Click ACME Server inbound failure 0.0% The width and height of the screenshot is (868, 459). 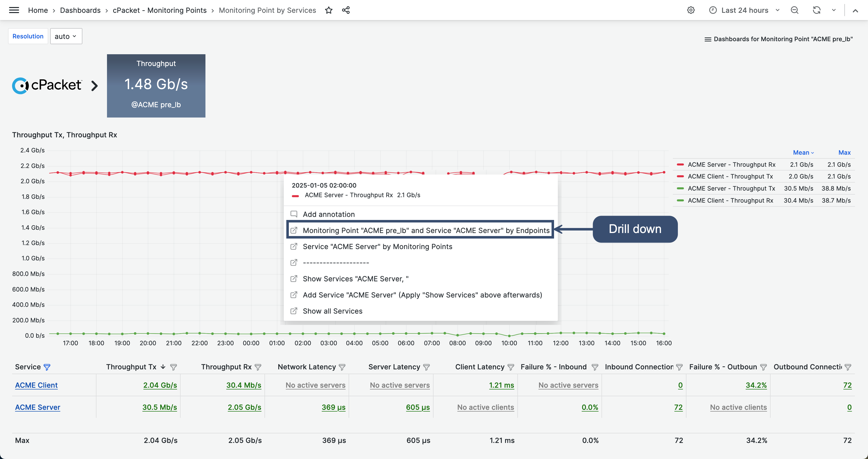[x=590, y=407]
